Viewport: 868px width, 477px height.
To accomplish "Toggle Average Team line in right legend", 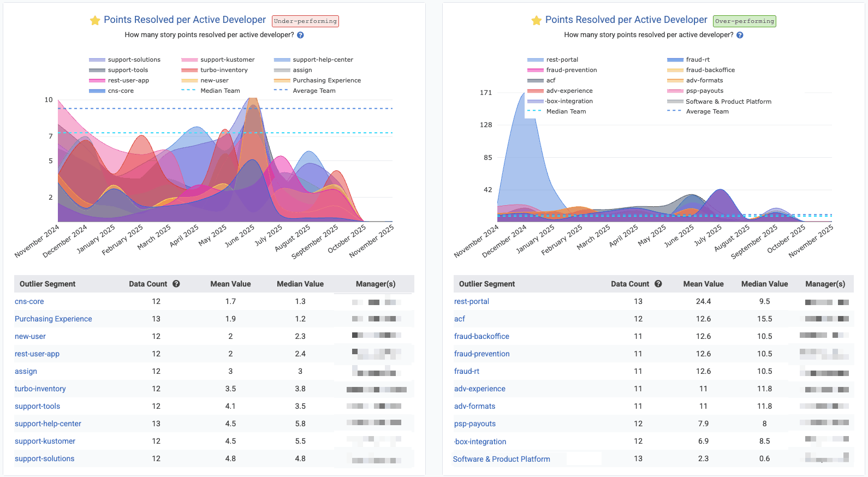I will point(707,111).
